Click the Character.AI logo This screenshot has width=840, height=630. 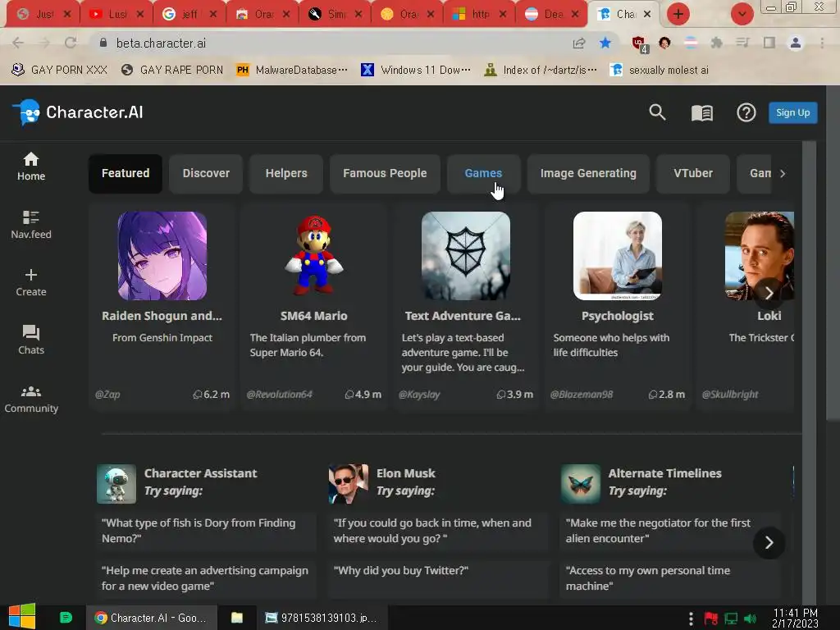coord(78,112)
